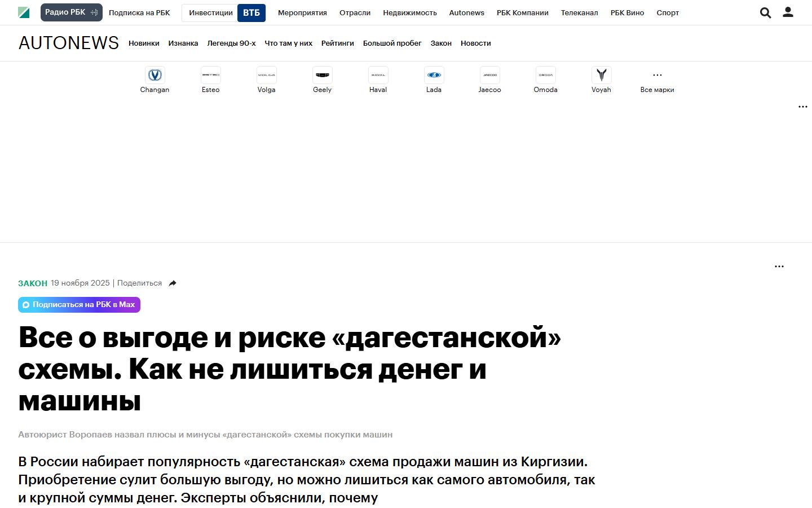
Task: Click the Omoda brand logo
Action: pos(545,75)
